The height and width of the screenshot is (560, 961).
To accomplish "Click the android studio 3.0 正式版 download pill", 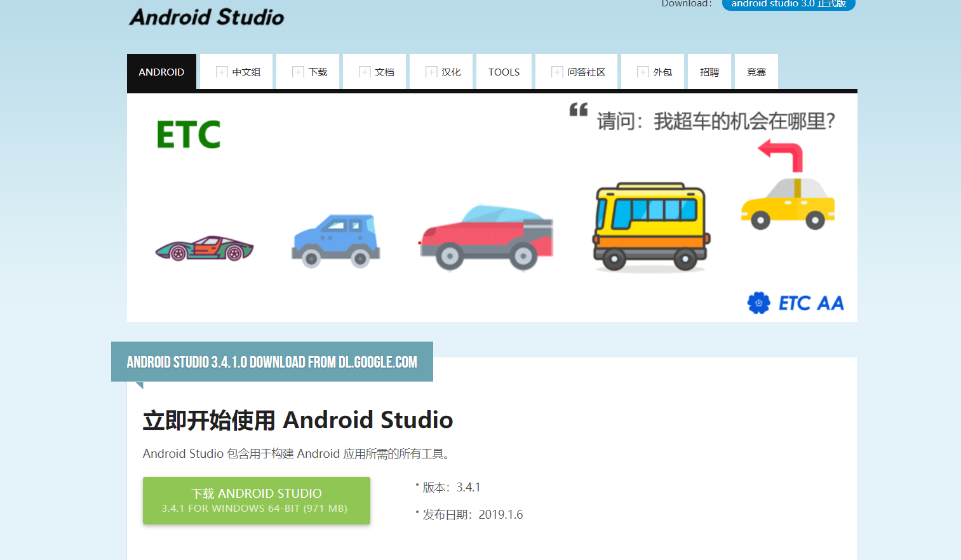I will [x=789, y=4].
